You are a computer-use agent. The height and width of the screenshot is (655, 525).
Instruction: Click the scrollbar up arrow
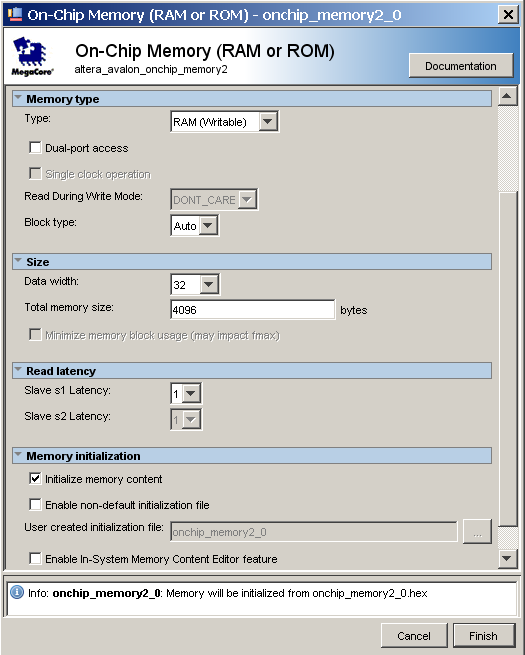click(x=507, y=96)
